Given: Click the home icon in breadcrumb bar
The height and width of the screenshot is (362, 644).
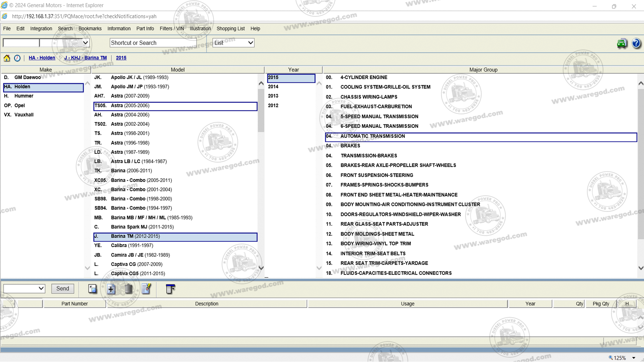Looking at the screenshot, I should (x=7, y=58).
